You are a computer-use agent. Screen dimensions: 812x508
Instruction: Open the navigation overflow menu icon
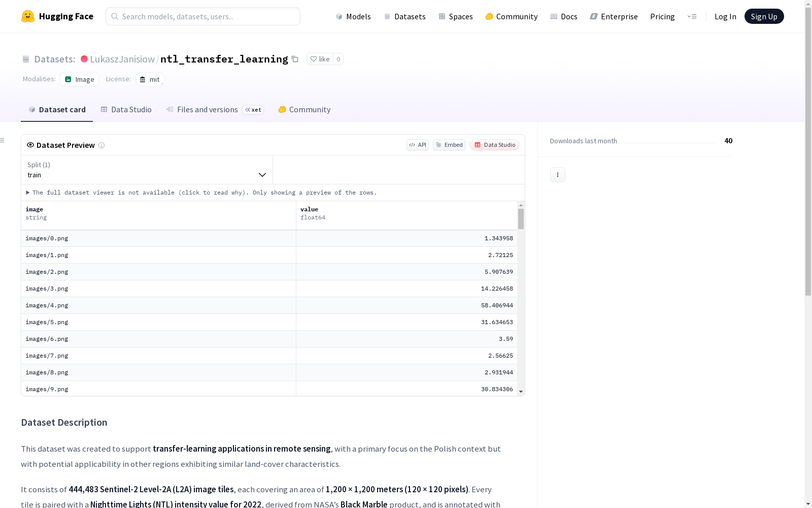coord(692,16)
